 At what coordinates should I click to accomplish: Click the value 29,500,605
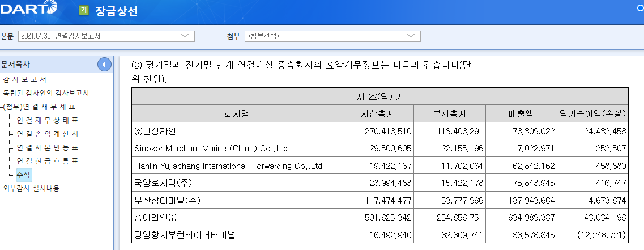pos(390,148)
